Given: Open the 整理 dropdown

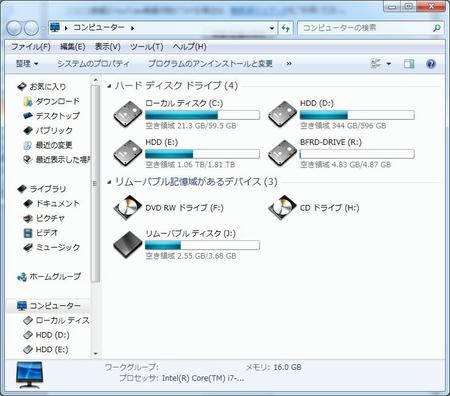Looking at the screenshot, I should pos(27,64).
